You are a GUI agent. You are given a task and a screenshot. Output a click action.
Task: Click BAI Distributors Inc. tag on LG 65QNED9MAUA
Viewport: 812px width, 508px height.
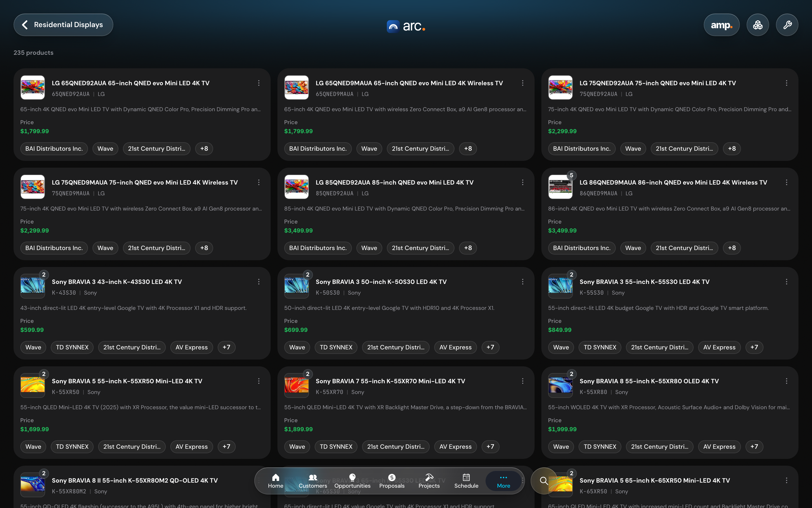tap(318, 148)
